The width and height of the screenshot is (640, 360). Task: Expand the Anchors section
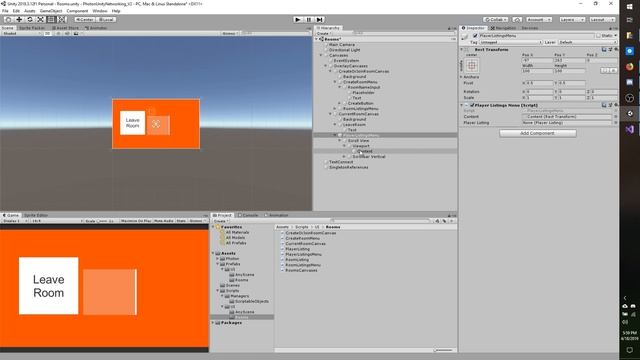tap(462, 77)
